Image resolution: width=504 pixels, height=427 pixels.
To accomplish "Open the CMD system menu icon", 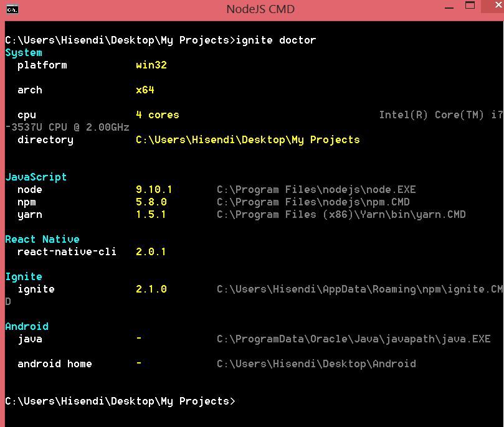I will click(x=12, y=9).
